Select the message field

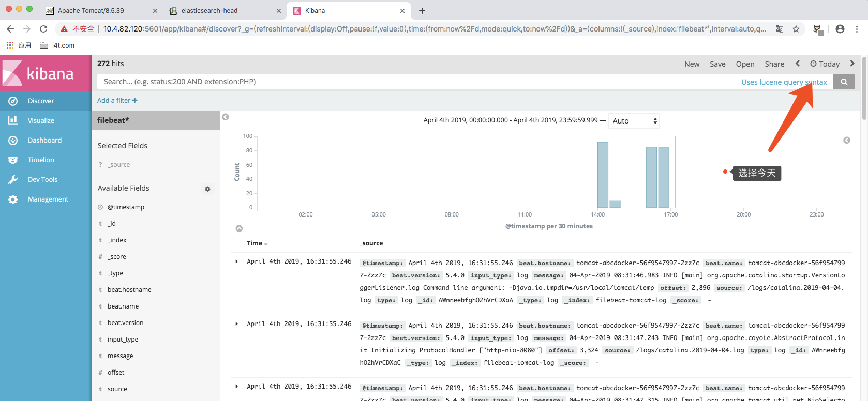pyautogui.click(x=121, y=356)
